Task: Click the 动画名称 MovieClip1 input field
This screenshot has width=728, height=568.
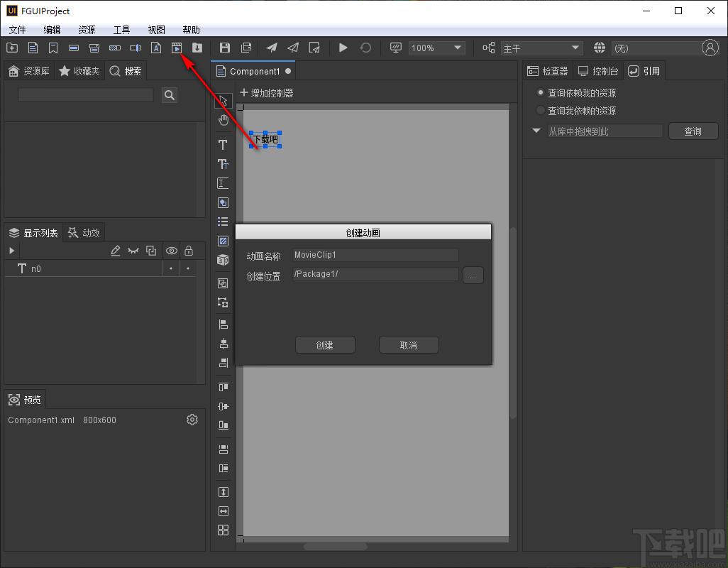Action: (x=375, y=255)
